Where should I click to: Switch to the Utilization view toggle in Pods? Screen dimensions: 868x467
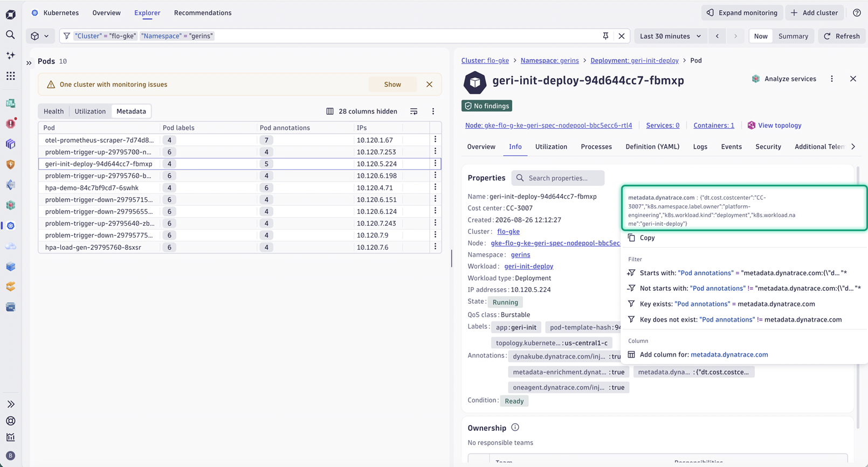click(x=90, y=111)
